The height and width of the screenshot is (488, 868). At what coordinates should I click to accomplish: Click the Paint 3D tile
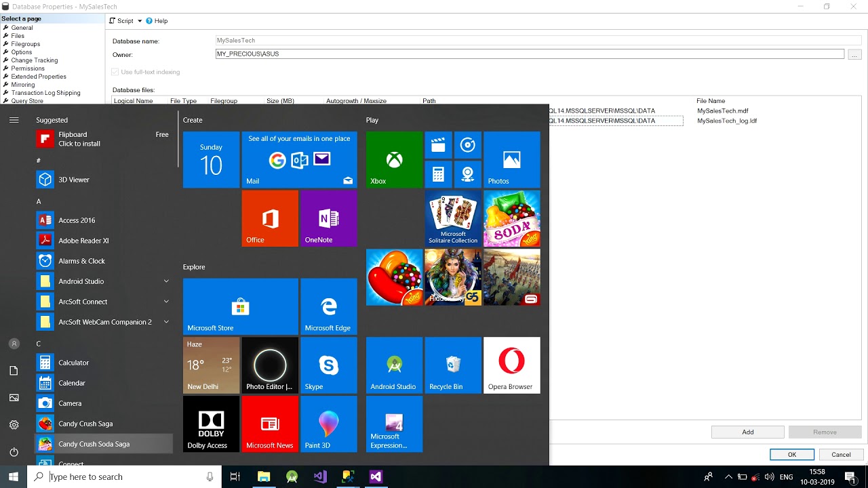(328, 424)
